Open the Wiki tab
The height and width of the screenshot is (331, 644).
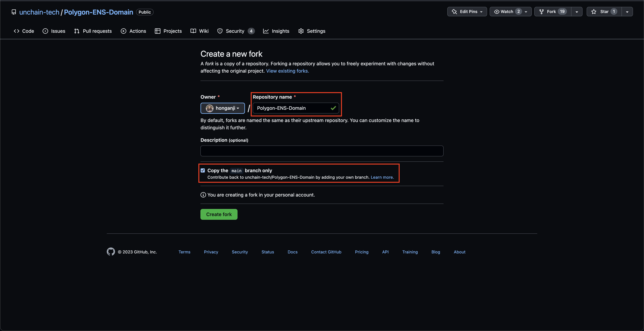tap(200, 31)
